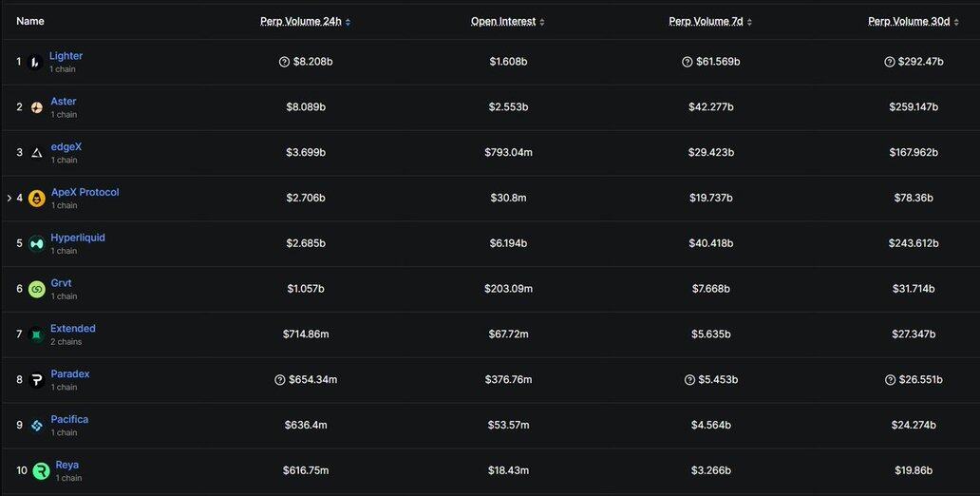Click help icon beside Paradex 7d volume

click(688, 380)
